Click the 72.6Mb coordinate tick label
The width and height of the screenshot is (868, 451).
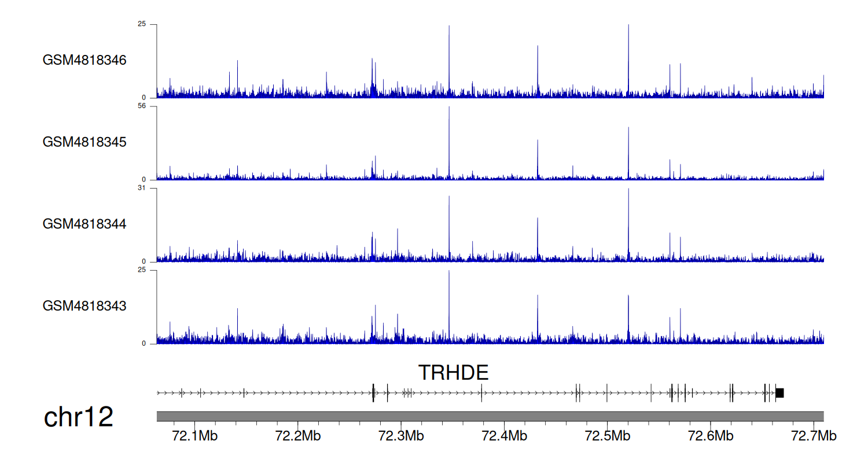(x=710, y=435)
